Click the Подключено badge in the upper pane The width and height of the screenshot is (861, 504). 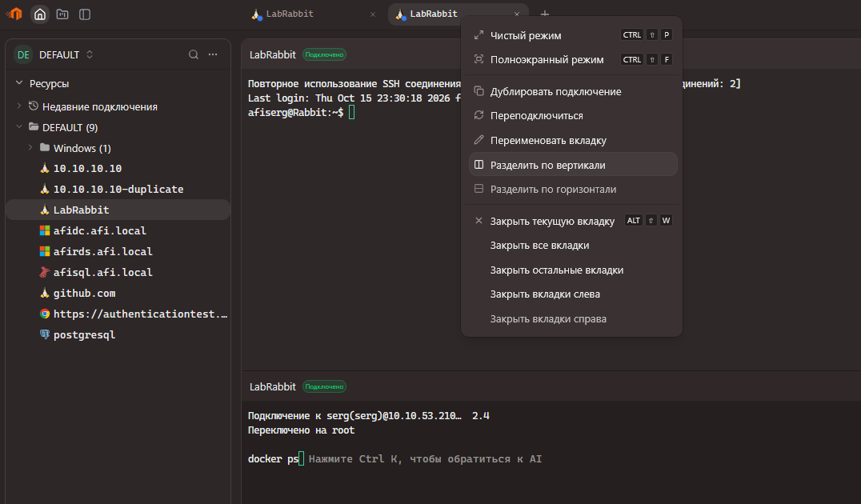[324, 55]
